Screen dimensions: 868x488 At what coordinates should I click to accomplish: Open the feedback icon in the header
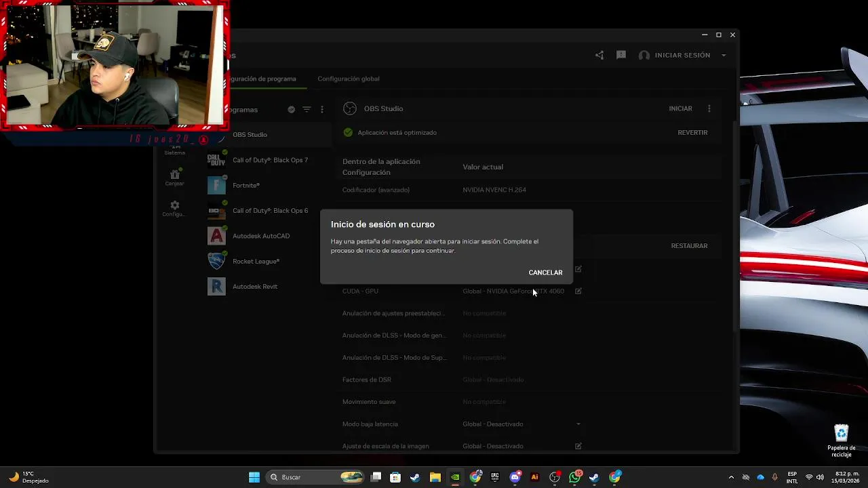coord(621,55)
